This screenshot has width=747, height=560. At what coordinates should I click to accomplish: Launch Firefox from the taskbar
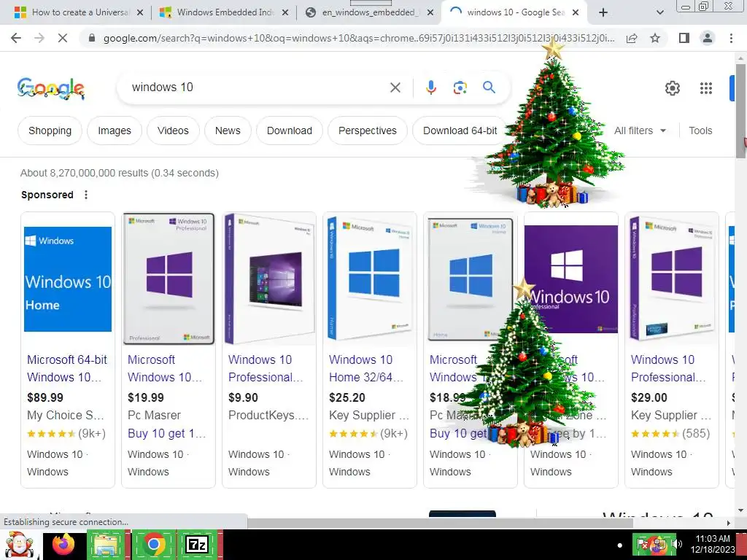(64, 544)
